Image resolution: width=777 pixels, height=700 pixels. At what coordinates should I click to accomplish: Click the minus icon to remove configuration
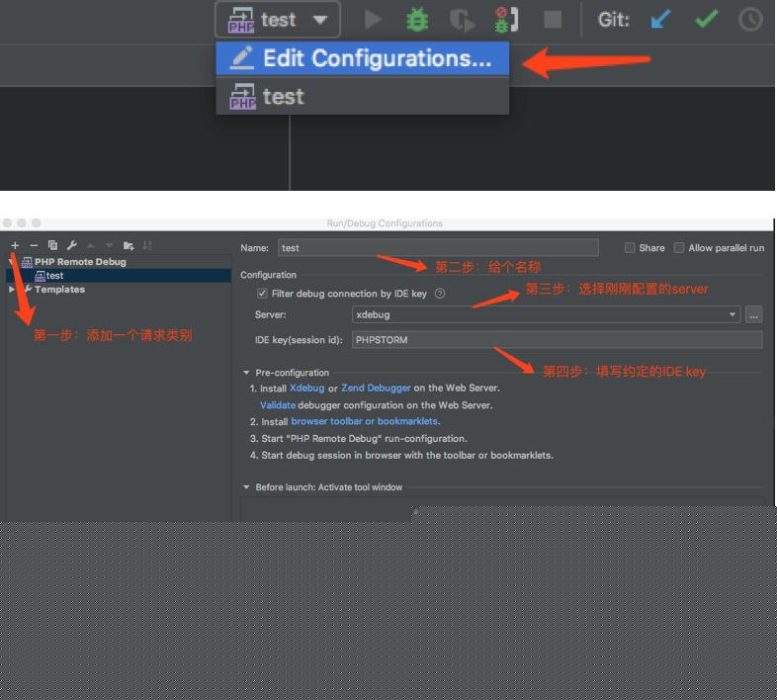(x=34, y=245)
